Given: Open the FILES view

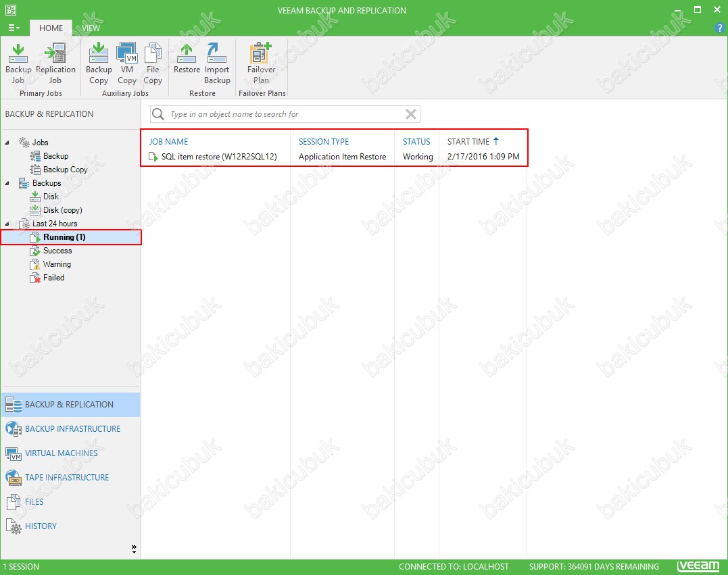Looking at the screenshot, I should (70, 501).
